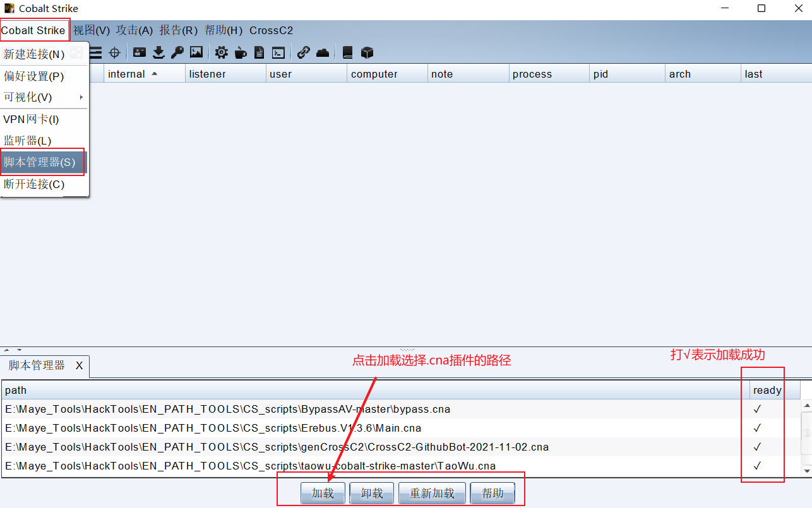Image resolution: width=812 pixels, height=508 pixels.
Task: Click the script list scrollbar down arrow
Action: point(806,471)
